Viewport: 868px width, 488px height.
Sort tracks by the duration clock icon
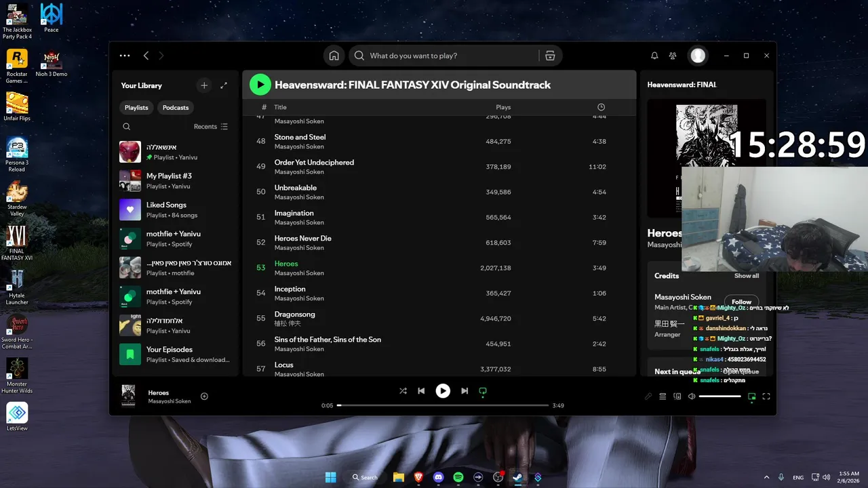tap(601, 107)
